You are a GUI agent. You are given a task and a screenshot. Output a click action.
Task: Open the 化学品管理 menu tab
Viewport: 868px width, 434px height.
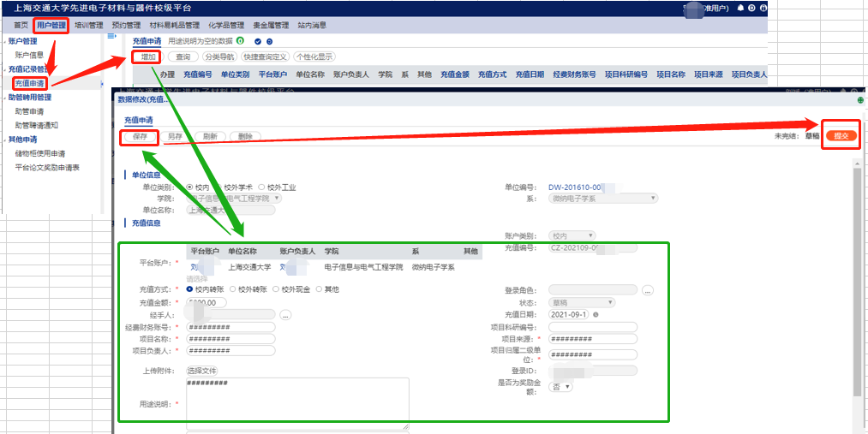click(x=225, y=26)
